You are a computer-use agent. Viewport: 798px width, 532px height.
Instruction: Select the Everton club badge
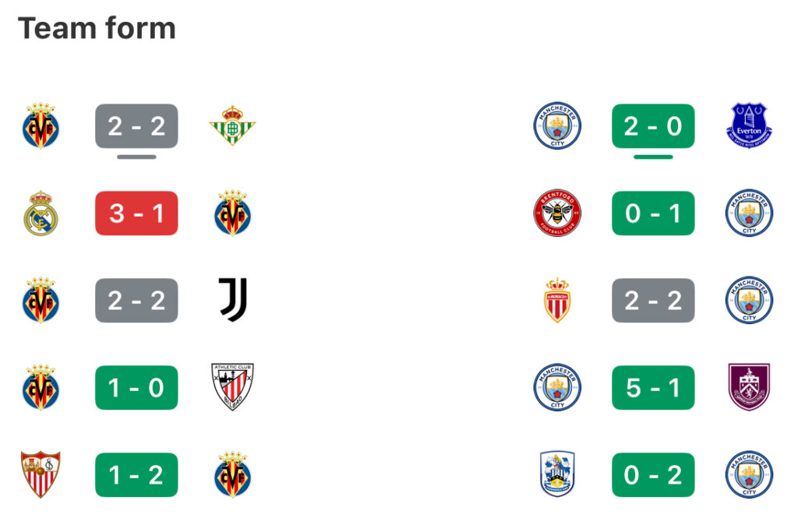[x=748, y=125]
